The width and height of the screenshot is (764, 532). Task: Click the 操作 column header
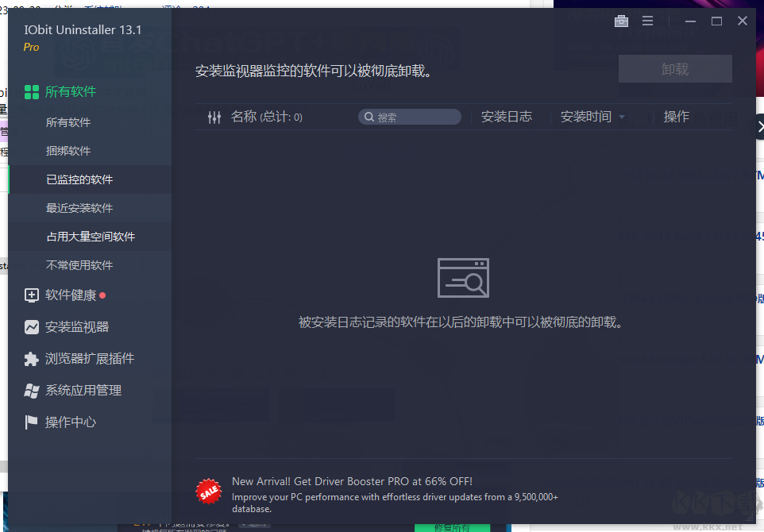(x=677, y=117)
